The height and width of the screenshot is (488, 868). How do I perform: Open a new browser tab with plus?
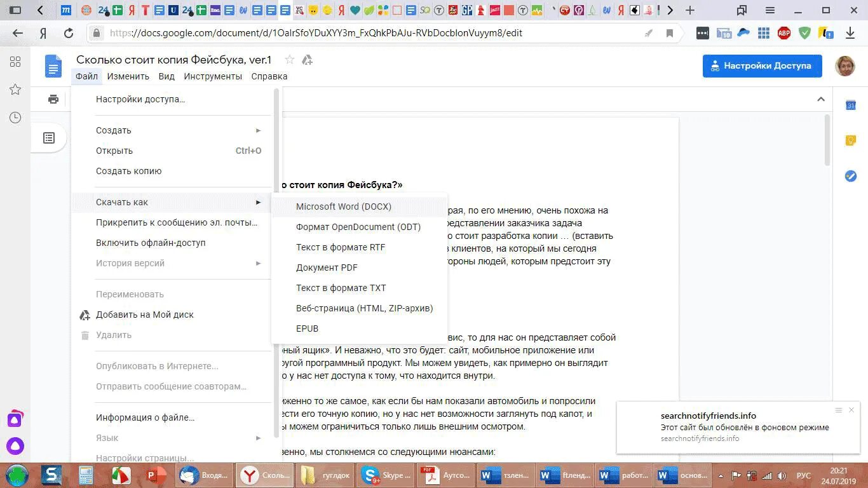(x=690, y=10)
